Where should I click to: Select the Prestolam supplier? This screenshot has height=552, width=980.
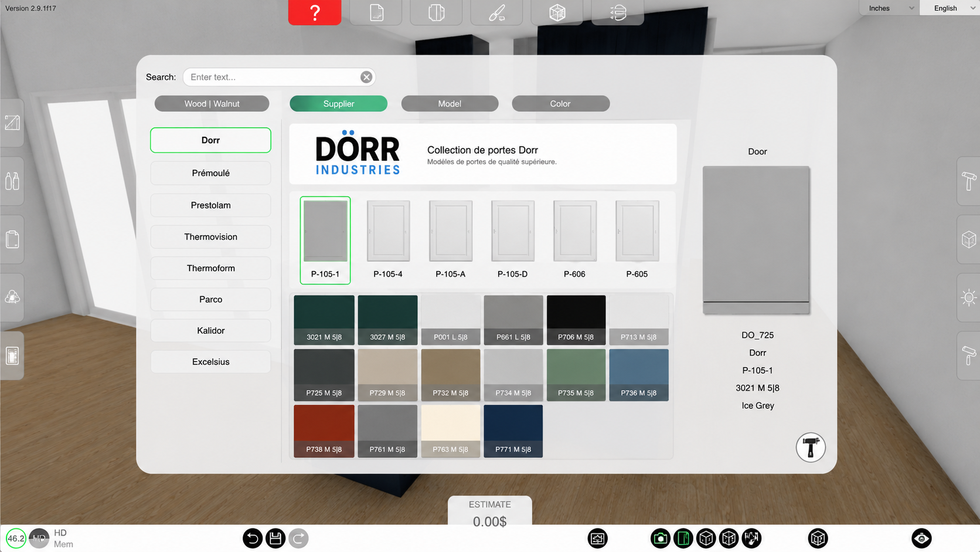point(210,205)
